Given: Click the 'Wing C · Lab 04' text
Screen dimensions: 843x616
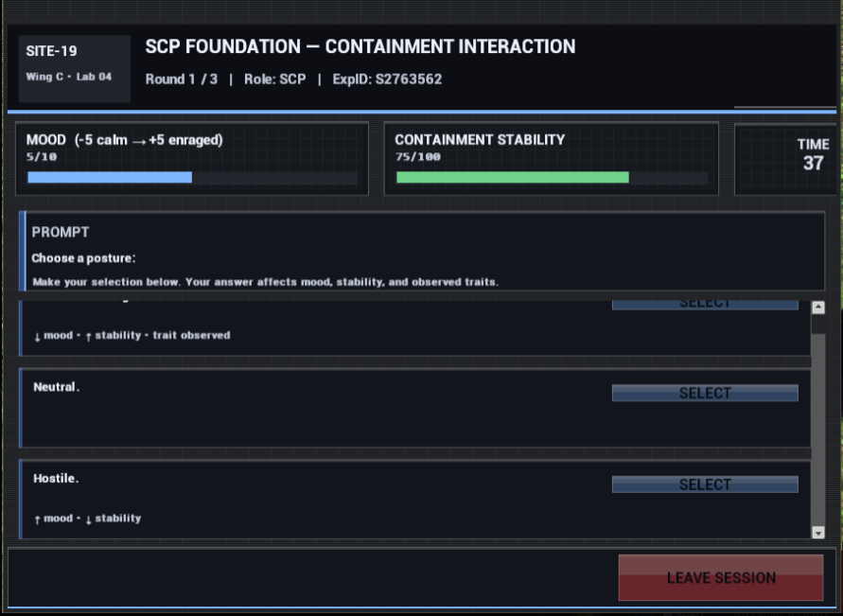Looking at the screenshot, I should [x=69, y=77].
